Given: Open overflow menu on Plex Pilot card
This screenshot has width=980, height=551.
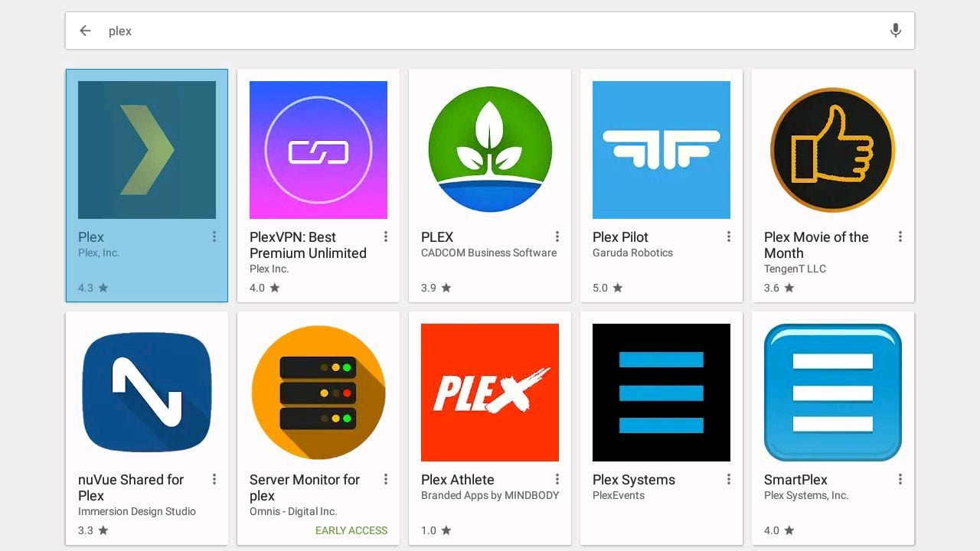Looking at the screenshot, I should pos(729,237).
